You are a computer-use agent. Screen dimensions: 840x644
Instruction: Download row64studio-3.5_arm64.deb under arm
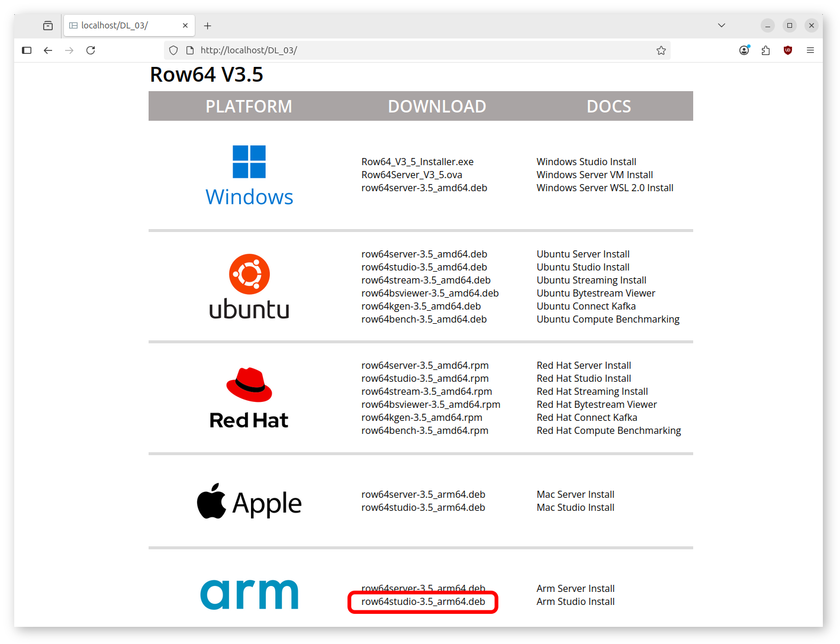tap(423, 601)
